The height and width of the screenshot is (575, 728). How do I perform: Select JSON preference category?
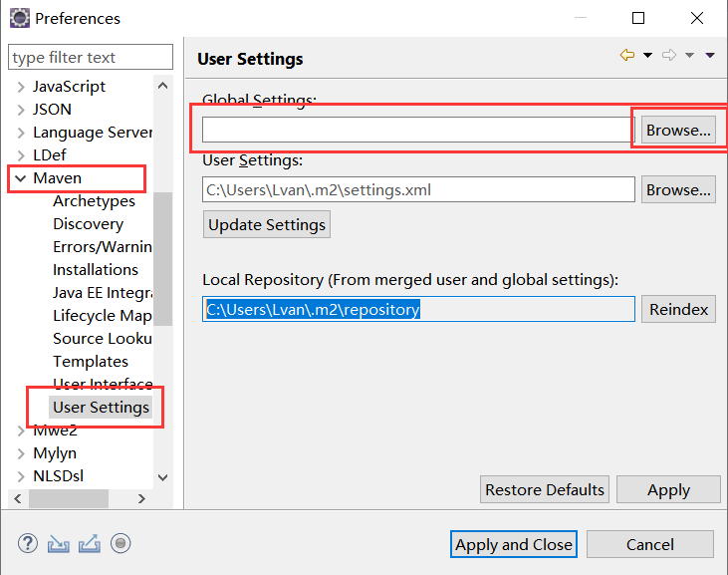click(x=52, y=110)
